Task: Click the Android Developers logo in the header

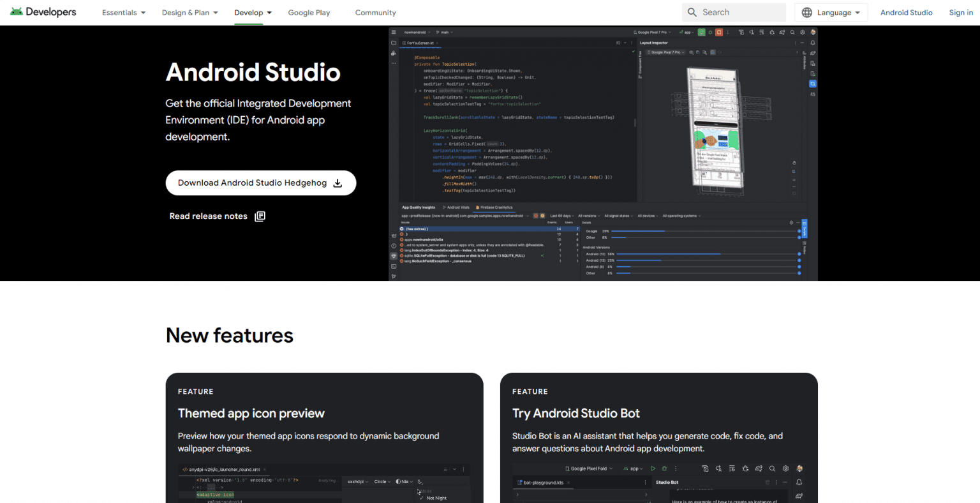Action: pyautogui.click(x=42, y=11)
